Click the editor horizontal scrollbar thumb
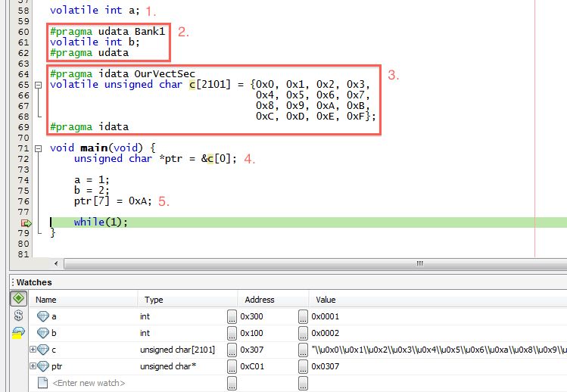The width and height of the screenshot is (567, 392). pos(419,263)
